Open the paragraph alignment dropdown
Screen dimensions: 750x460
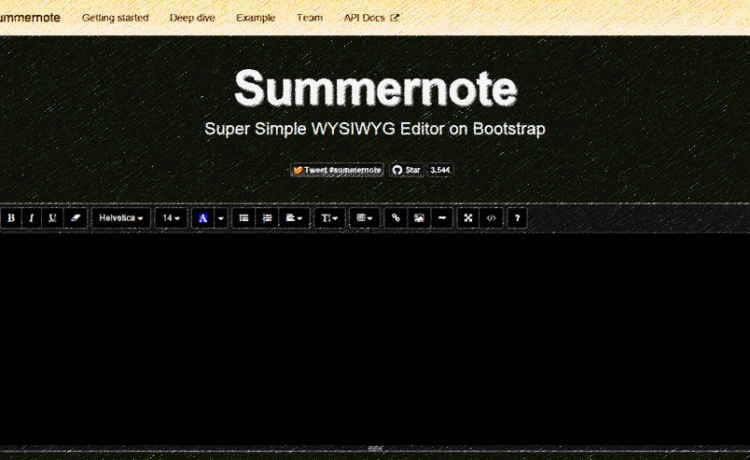click(x=294, y=218)
